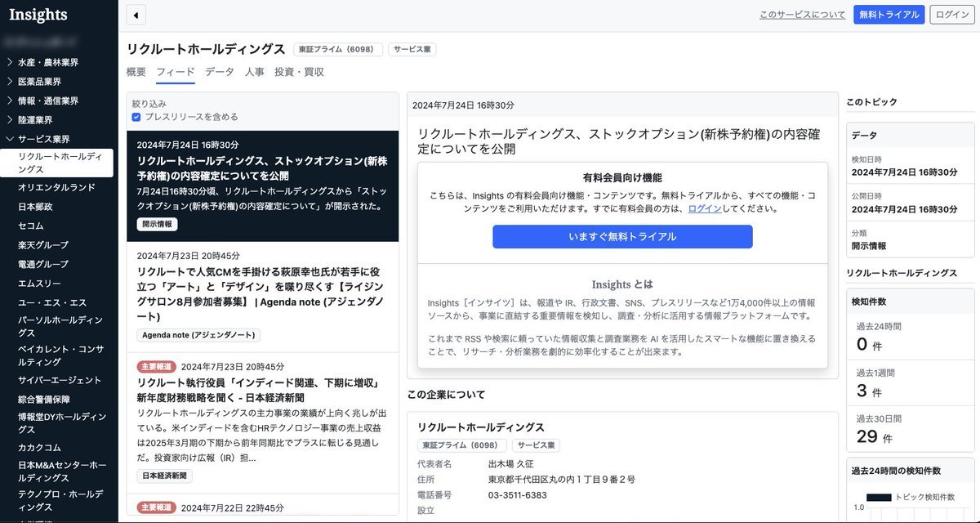Open the 投資・買収 tab

tap(299, 72)
